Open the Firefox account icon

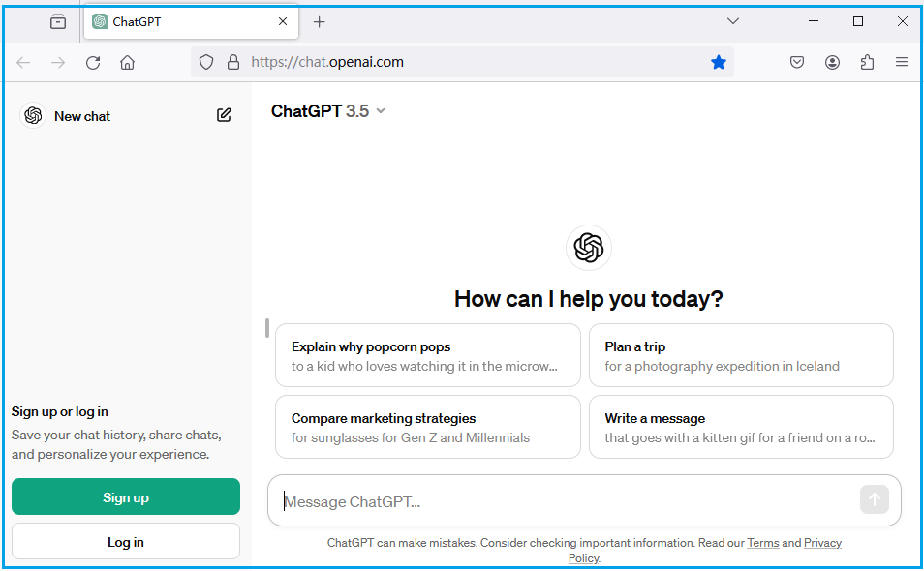[x=832, y=62]
